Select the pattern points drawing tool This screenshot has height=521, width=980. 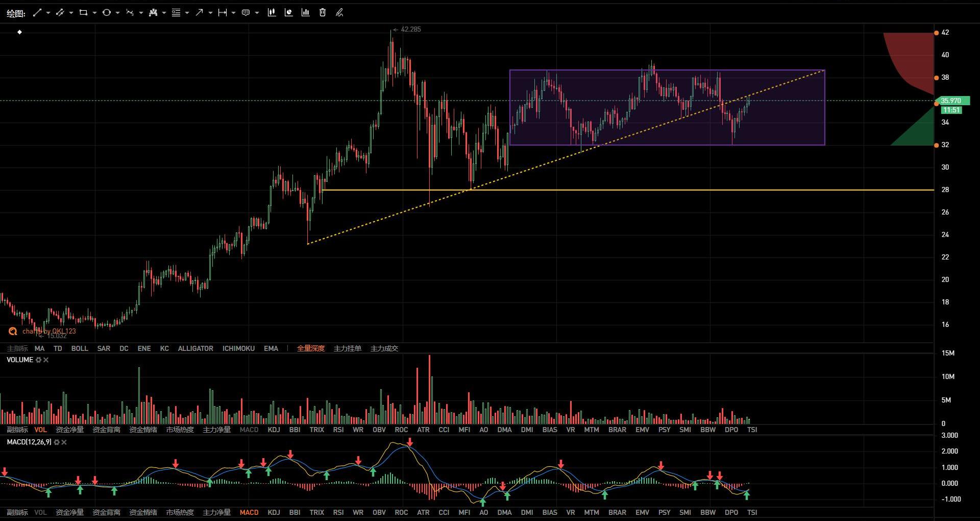(x=153, y=13)
